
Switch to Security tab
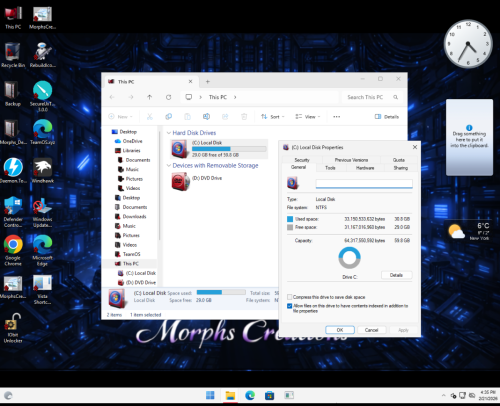[302, 160]
